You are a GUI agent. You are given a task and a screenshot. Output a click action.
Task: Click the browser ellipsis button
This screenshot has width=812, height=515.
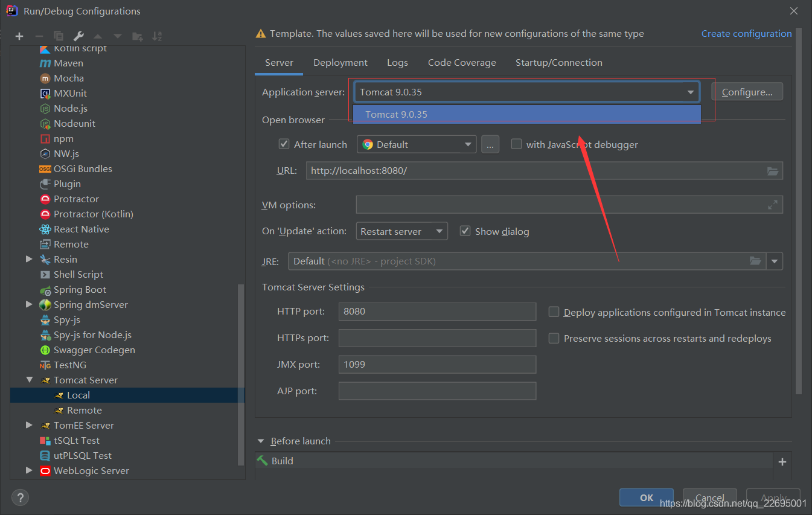[490, 144]
